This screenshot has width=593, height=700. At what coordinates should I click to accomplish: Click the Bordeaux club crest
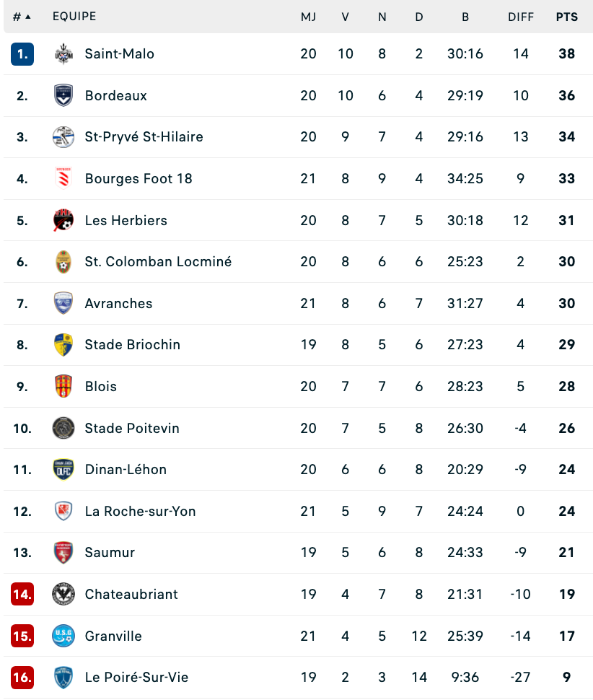point(63,95)
